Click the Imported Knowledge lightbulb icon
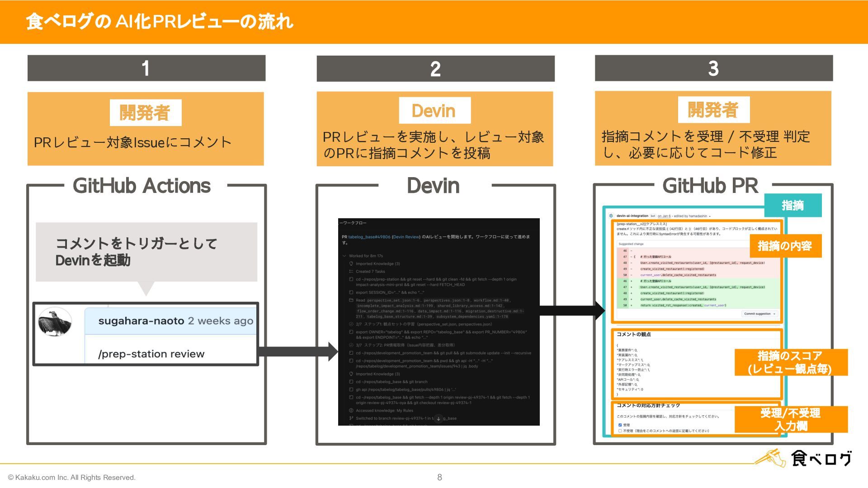The image size is (868, 488). pos(351,264)
